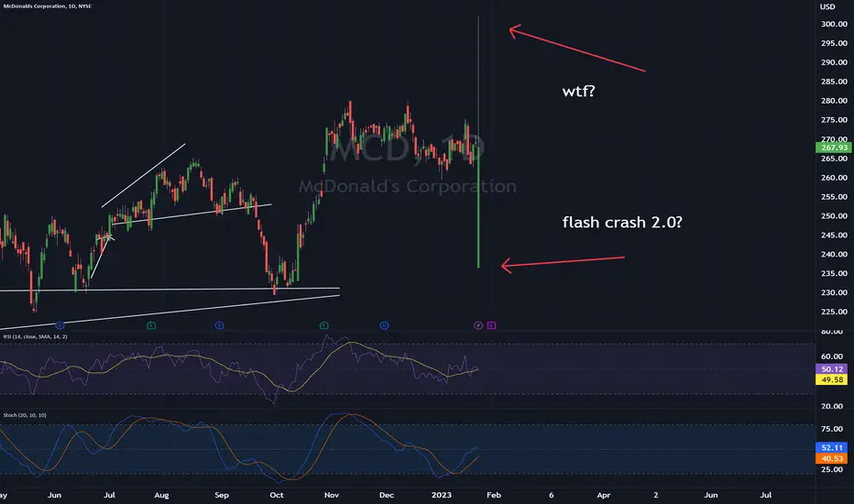Click the Feb label on time axis

click(494, 495)
